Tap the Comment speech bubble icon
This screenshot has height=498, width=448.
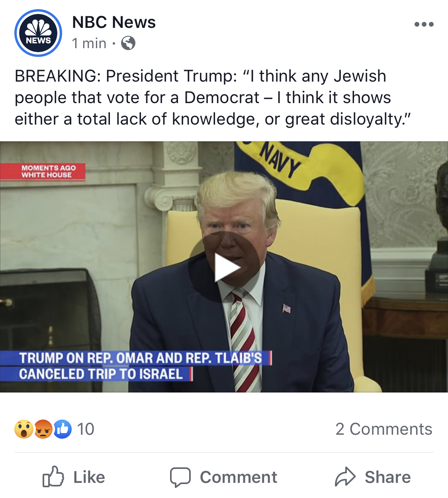(180, 477)
